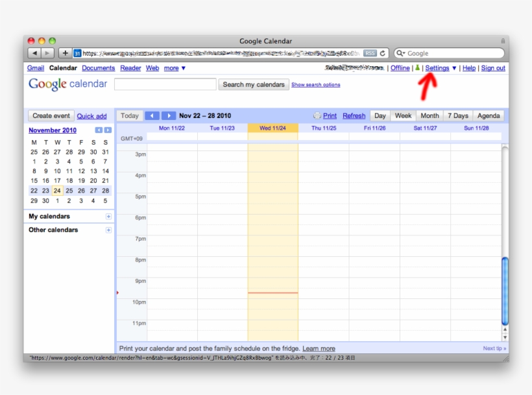
Task: Select date 13 in mini calendar
Action: [93, 171]
